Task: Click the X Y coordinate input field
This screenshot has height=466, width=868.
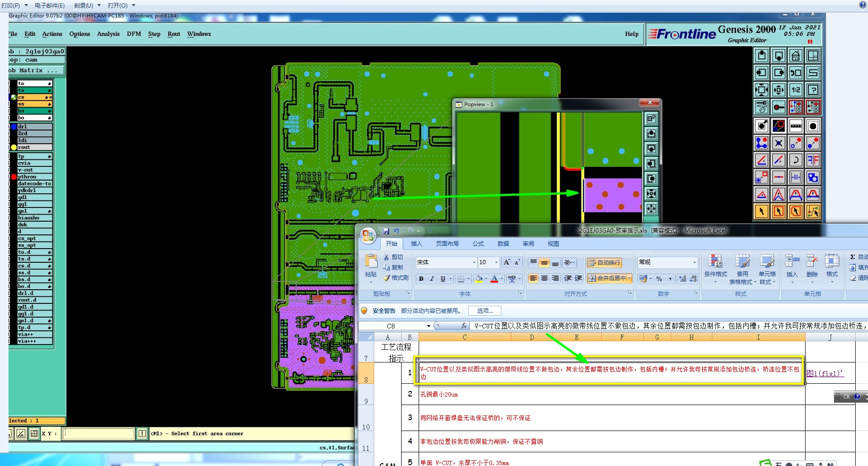Action: pos(99,433)
